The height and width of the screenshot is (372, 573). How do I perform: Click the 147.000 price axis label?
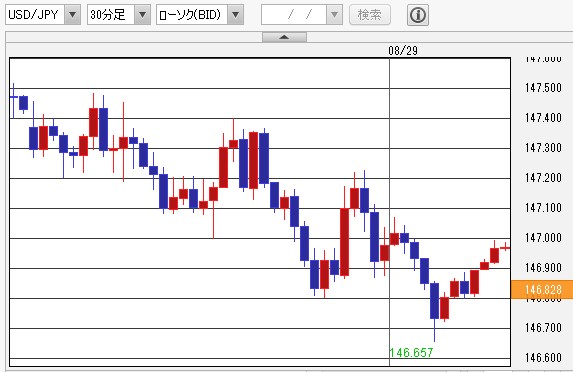tap(543, 238)
